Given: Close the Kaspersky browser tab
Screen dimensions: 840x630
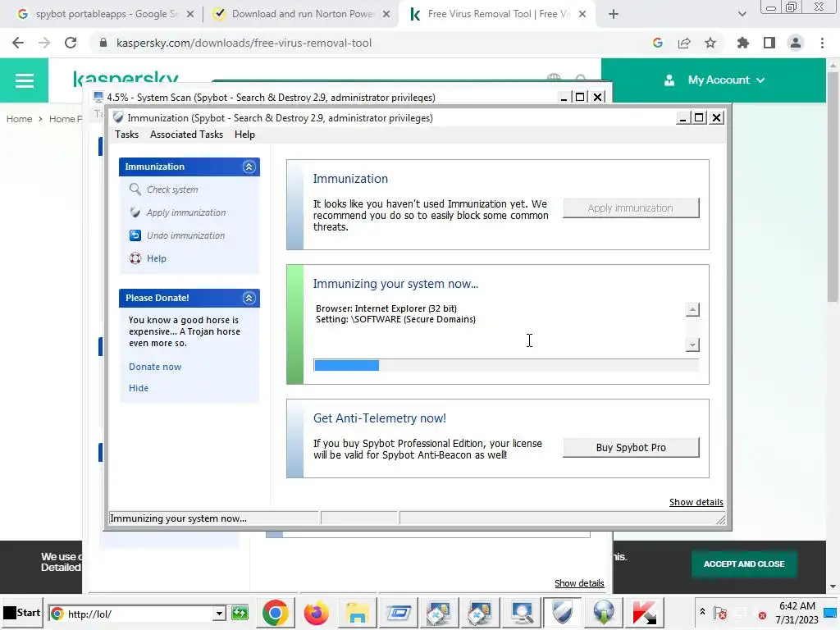Looking at the screenshot, I should click(582, 14).
